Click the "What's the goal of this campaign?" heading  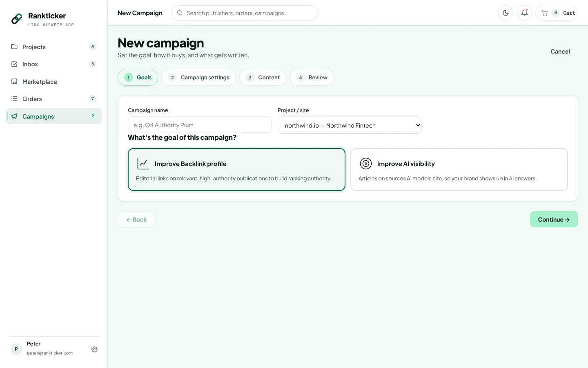coord(182,137)
